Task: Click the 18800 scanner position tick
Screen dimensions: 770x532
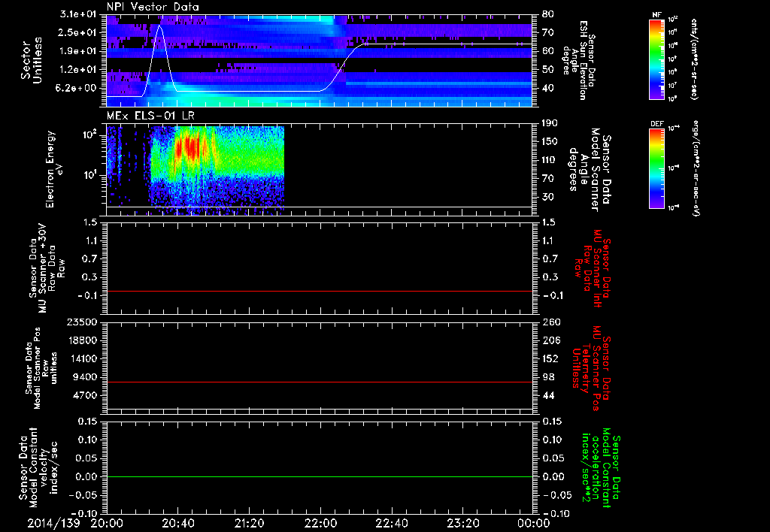Action: point(81,340)
